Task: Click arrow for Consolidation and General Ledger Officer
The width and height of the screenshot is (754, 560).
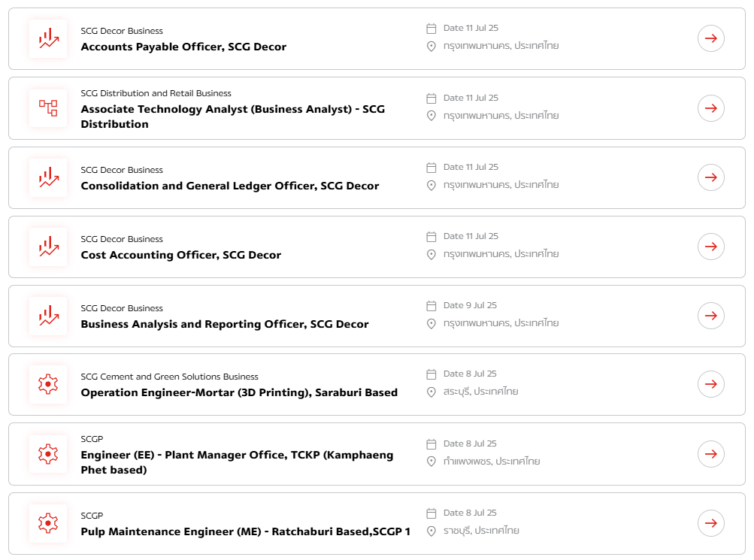Action: pyautogui.click(x=710, y=177)
